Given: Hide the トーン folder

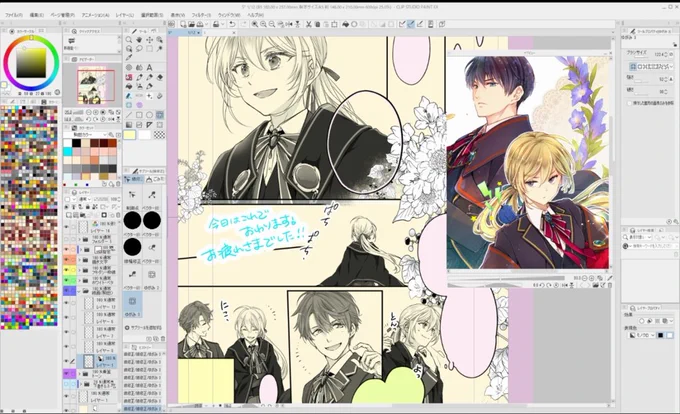Looking at the screenshot, I should pos(66,373).
